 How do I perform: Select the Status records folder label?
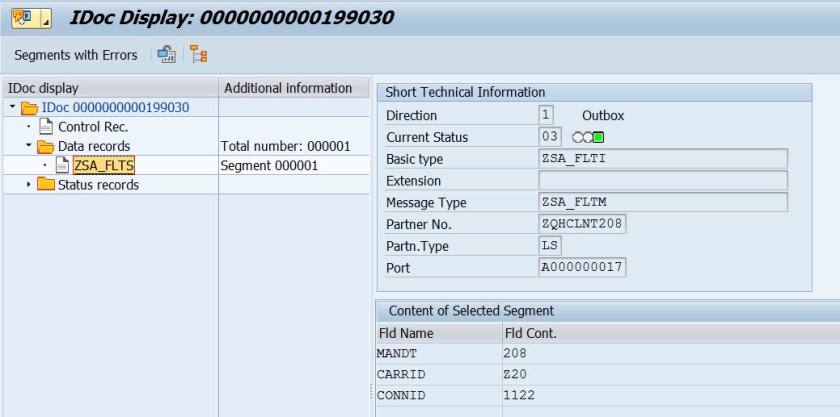(x=98, y=185)
